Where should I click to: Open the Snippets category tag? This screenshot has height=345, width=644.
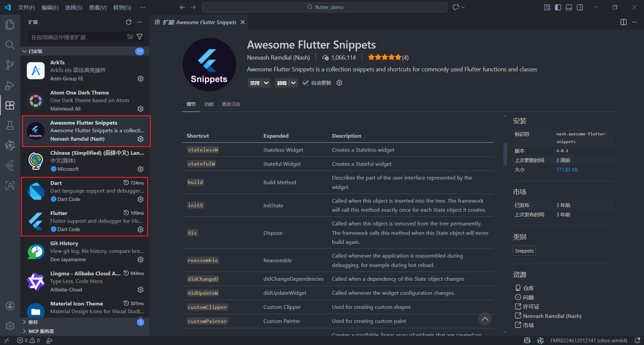pyautogui.click(x=524, y=251)
